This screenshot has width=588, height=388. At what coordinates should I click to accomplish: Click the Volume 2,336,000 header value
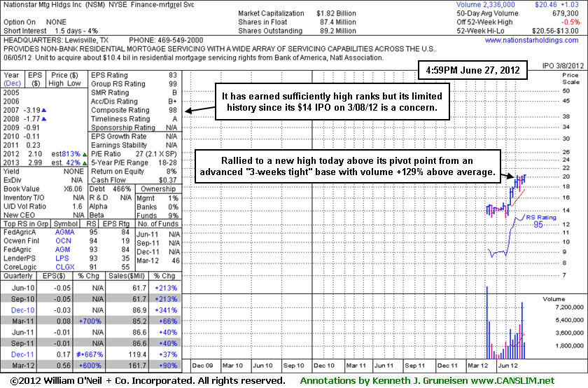(x=486, y=4)
